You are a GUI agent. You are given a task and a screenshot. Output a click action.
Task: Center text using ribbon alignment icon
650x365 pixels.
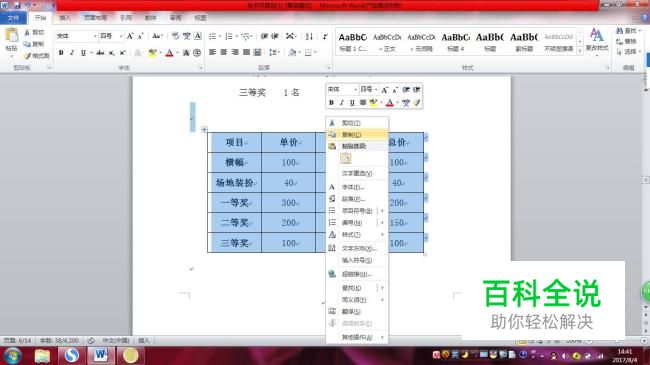point(223,53)
